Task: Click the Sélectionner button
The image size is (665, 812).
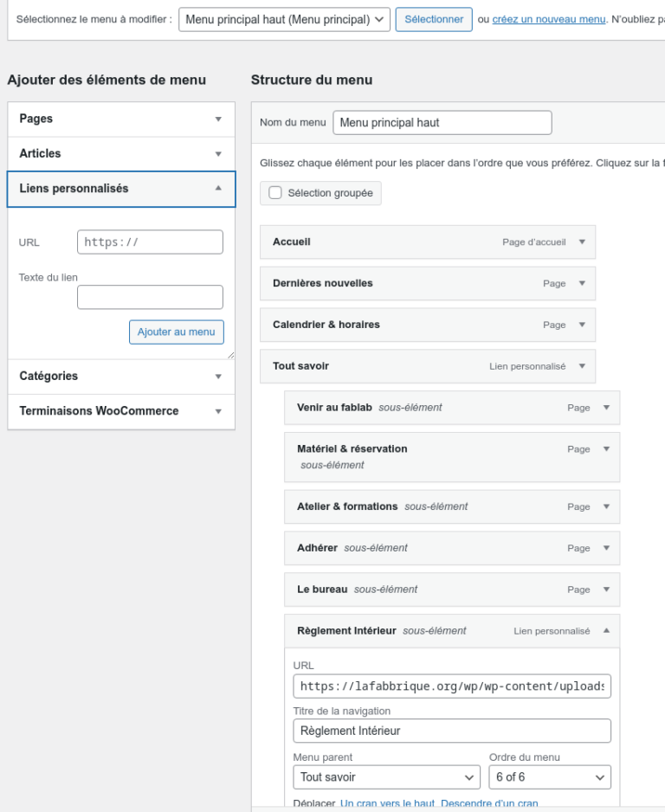Action: 434,20
